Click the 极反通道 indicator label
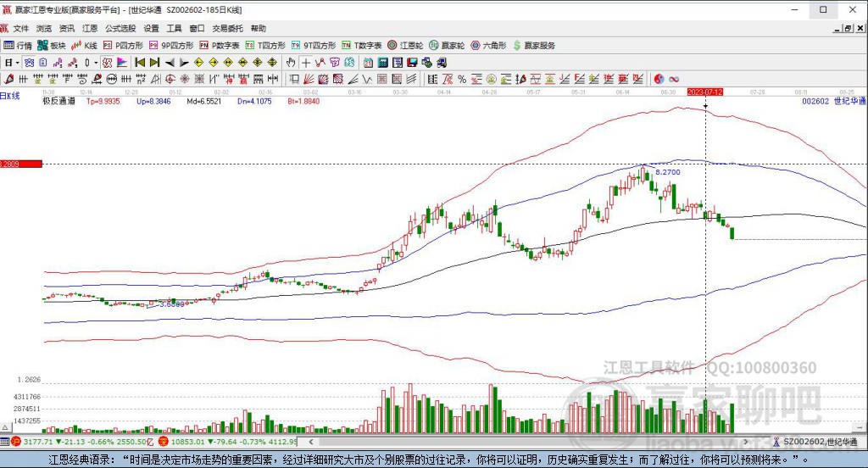 pyautogui.click(x=58, y=102)
